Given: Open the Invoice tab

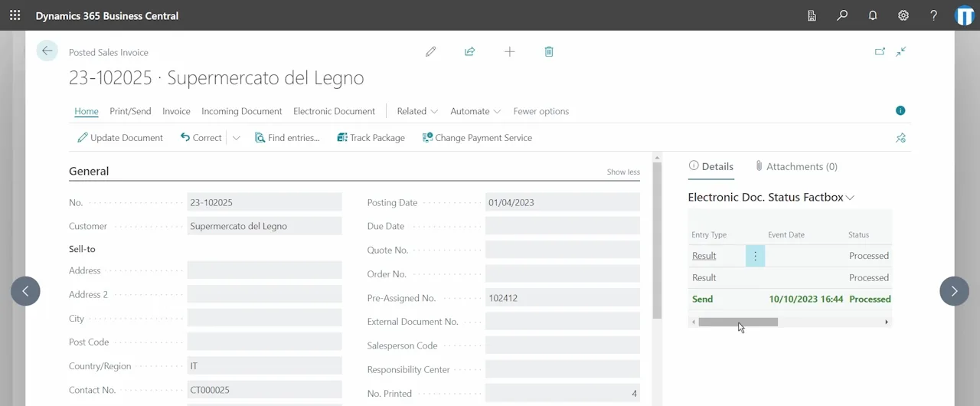Looking at the screenshot, I should 176,111.
